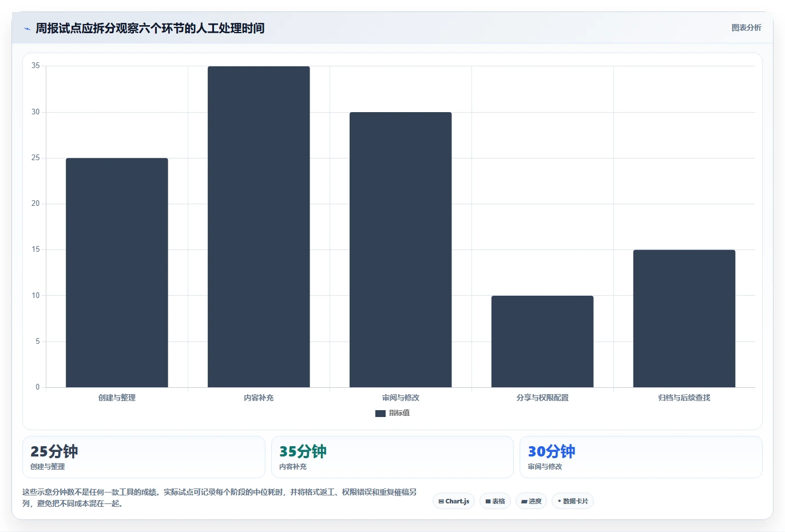Select the 进度 tag chip
The width and height of the screenshot is (785, 532).
tap(532, 501)
